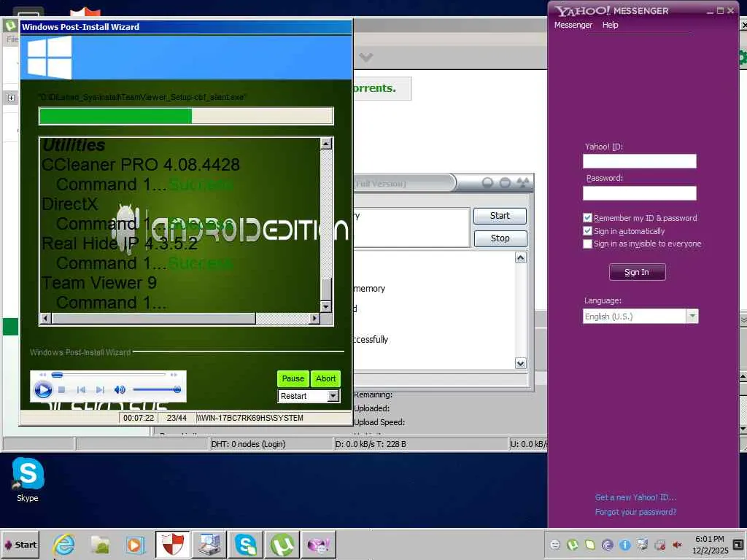Click the uTorrent tray icon
This screenshot has height=560, width=747.
(573, 545)
